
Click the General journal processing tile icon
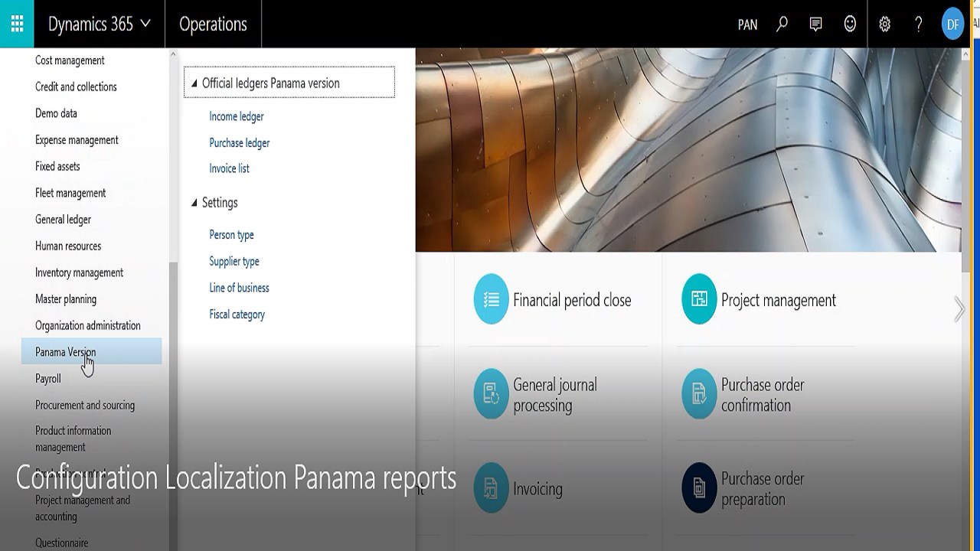click(x=491, y=394)
